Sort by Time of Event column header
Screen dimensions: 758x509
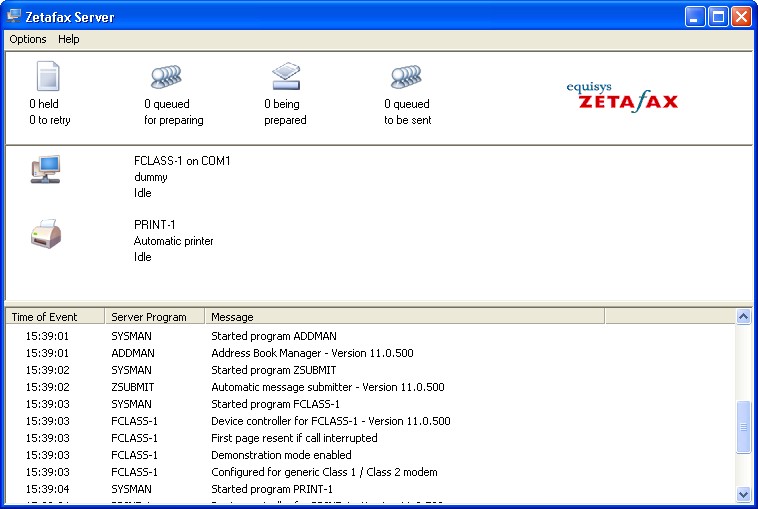pyautogui.click(x=54, y=317)
